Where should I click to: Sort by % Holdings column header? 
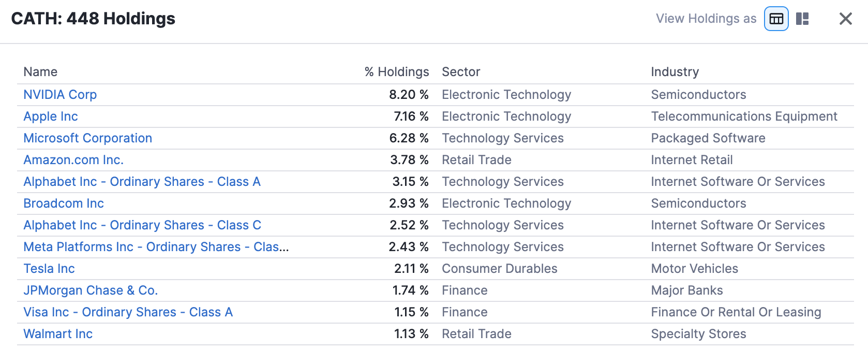397,72
